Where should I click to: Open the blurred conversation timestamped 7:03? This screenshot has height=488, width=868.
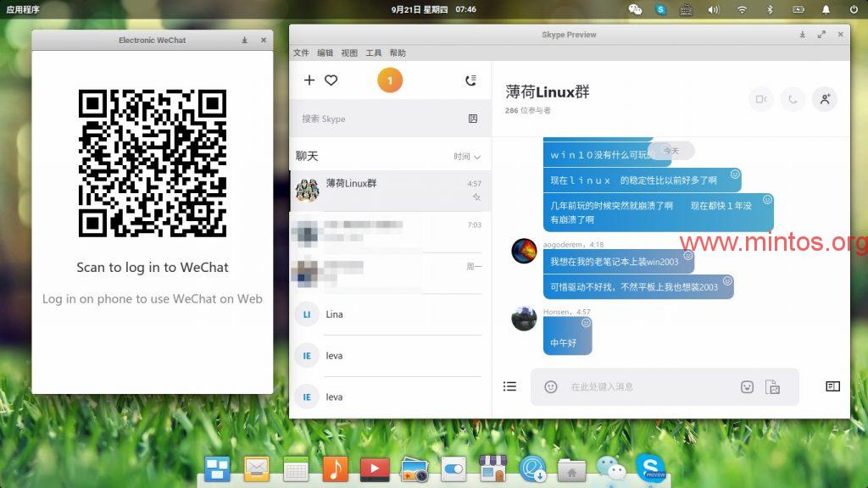390,232
